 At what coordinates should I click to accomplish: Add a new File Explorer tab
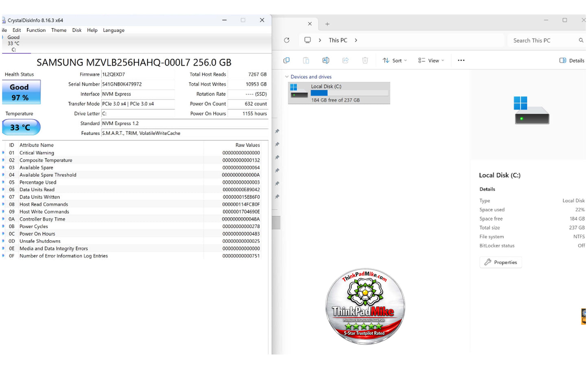(x=327, y=24)
